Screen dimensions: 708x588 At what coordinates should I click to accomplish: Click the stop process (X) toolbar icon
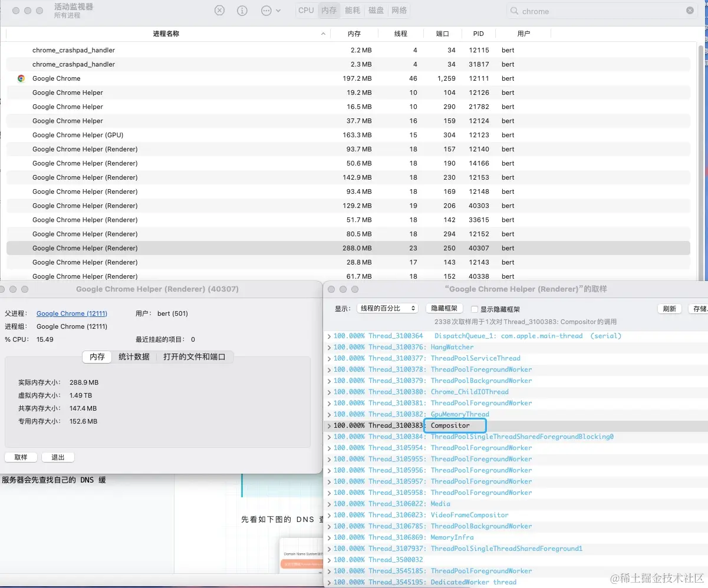pos(219,11)
